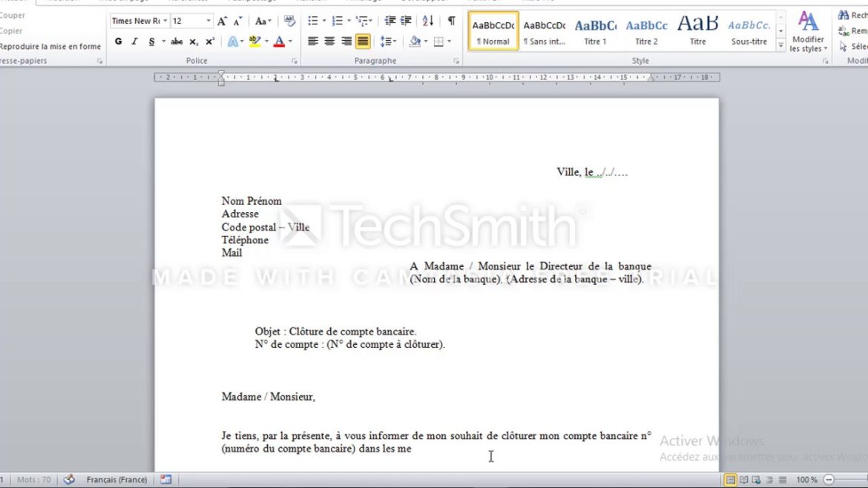The image size is (868, 488).
Task: Apply the Titre 1 style
Action: (595, 32)
